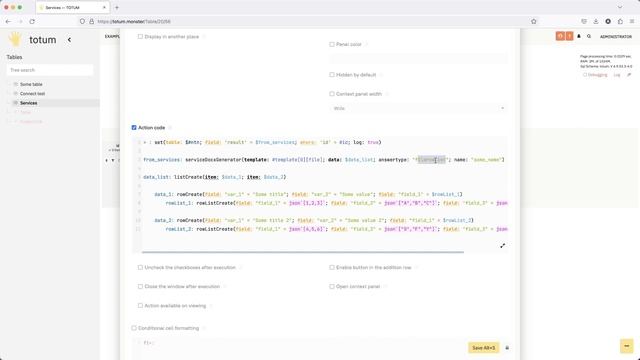This screenshot has width=640, height=360.
Task: Collapse the sidebar with the chevron arrow
Action: tap(69, 40)
